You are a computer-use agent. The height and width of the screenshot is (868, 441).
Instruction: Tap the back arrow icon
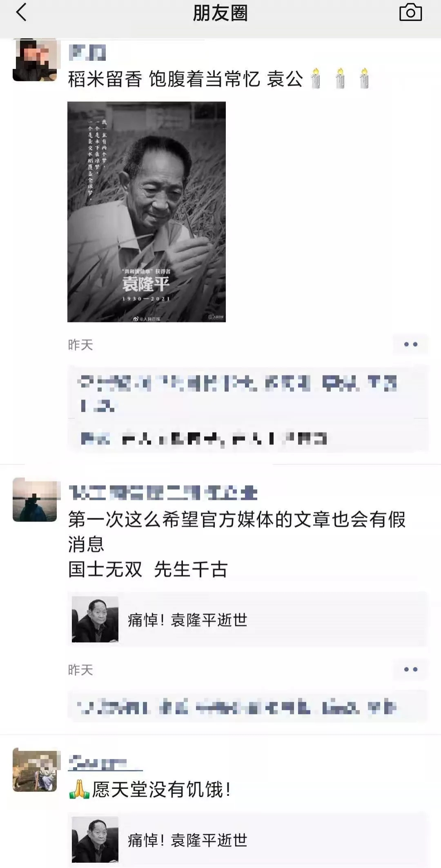coord(21,12)
